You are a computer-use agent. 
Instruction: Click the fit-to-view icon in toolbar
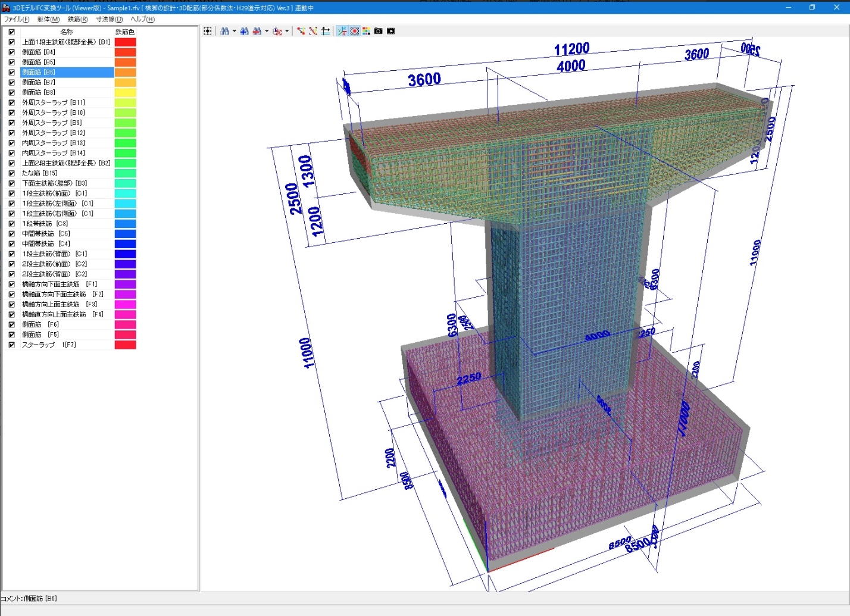208,31
